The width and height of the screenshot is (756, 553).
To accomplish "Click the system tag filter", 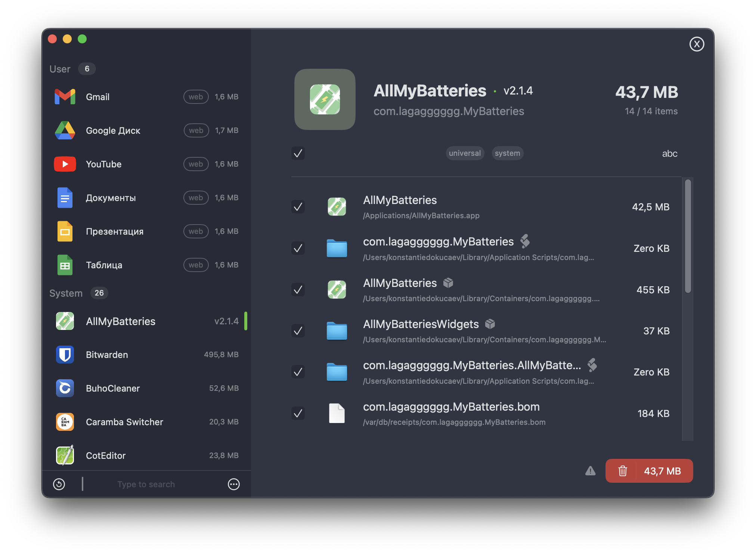I will coord(507,153).
